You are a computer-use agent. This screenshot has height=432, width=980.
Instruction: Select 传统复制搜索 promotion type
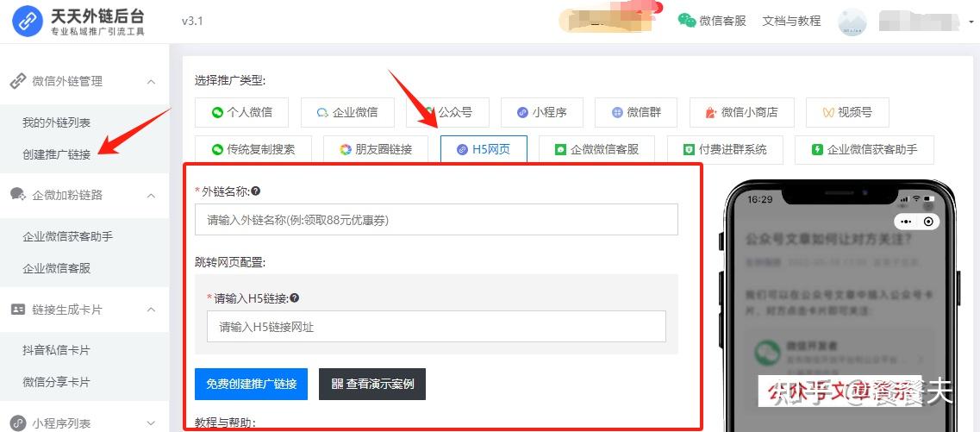point(253,149)
